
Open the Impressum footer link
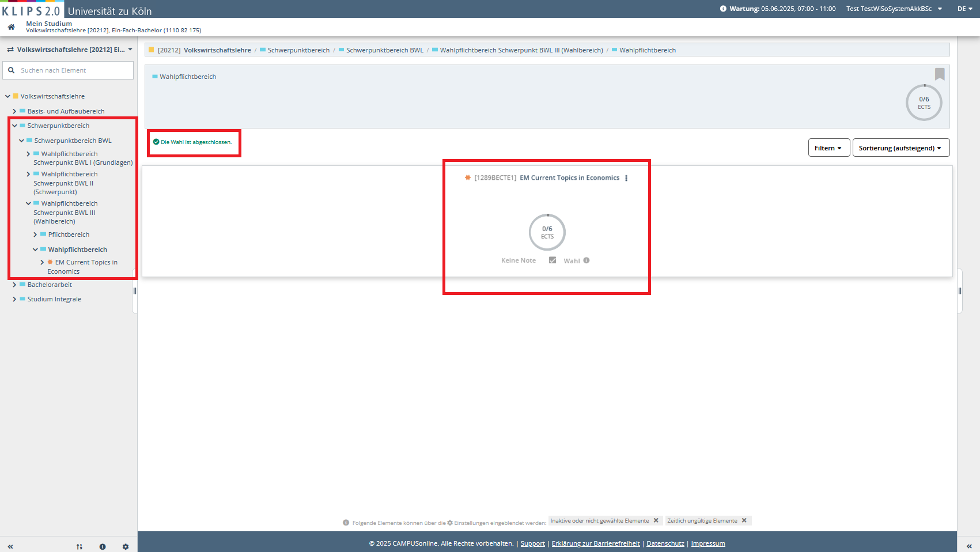(708, 543)
